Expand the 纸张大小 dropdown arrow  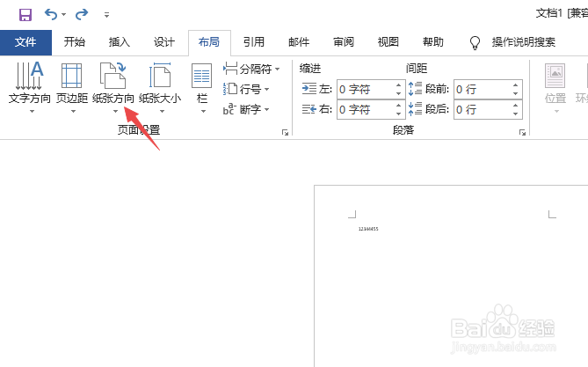[162, 111]
